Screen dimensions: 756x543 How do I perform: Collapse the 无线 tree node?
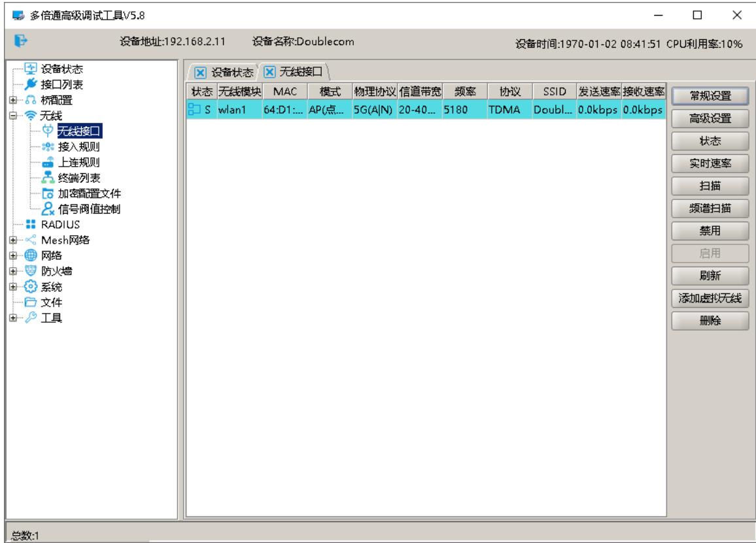point(13,116)
